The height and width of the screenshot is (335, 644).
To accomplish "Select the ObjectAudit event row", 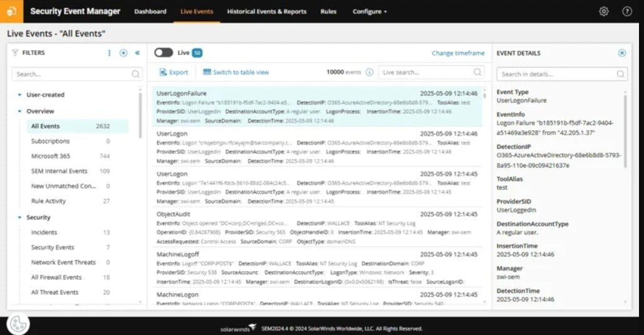I will coord(316,227).
